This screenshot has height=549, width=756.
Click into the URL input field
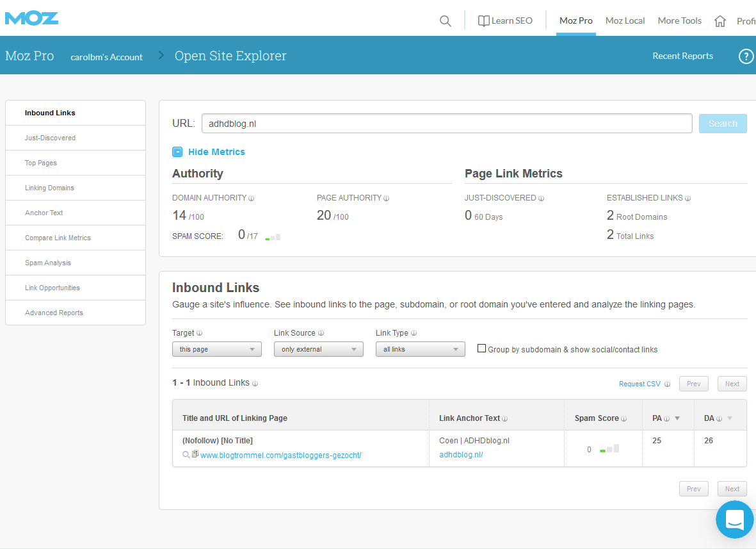(447, 124)
